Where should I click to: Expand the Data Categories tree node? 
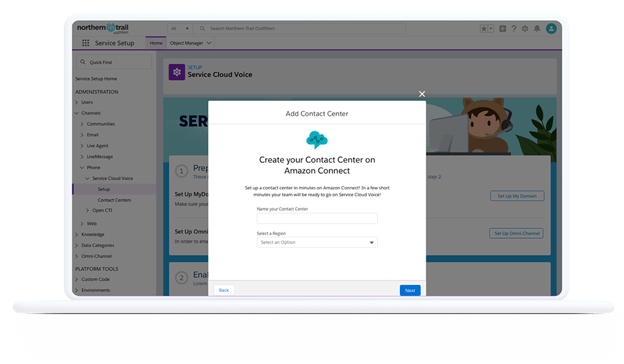[77, 245]
